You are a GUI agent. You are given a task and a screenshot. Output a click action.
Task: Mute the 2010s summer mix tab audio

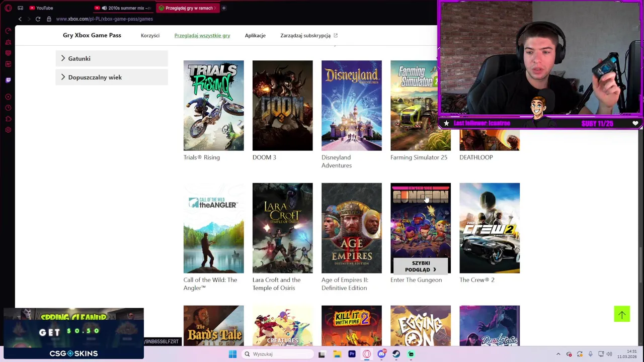point(104,8)
